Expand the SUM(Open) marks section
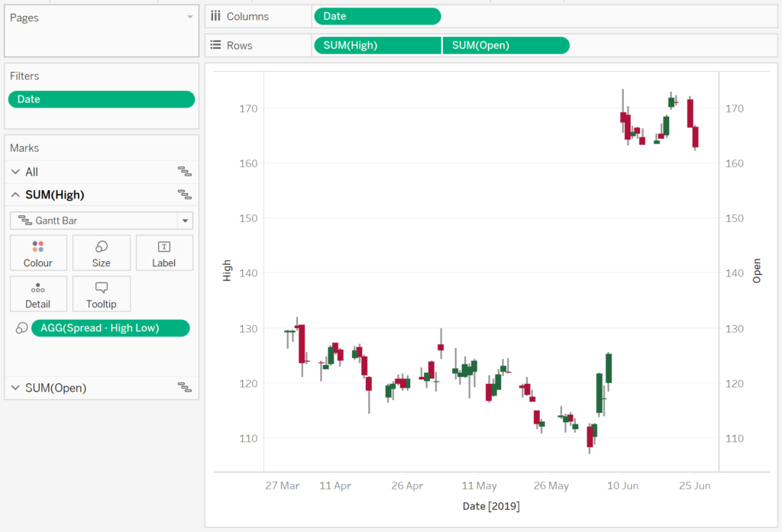 15,388
